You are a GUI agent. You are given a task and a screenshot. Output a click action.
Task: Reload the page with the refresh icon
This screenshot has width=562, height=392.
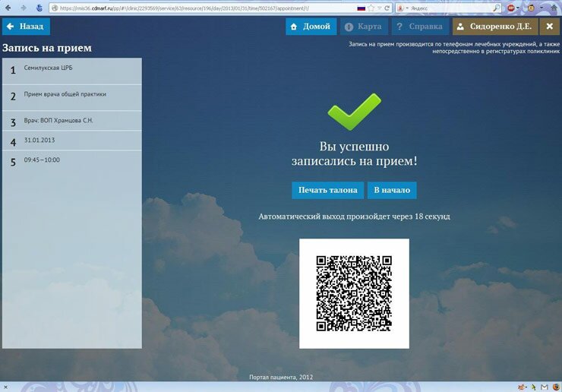pos(387,8)
